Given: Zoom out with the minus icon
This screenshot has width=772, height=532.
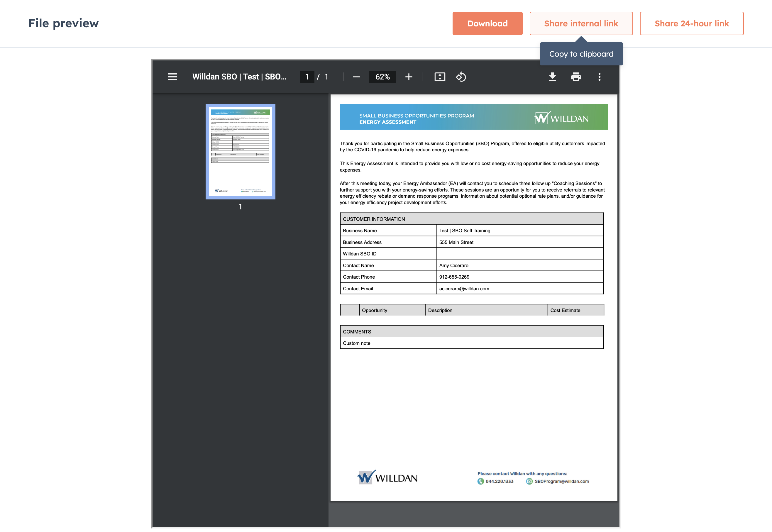Looking at the screenshot, I should pyautogui.click(x=356, y=77).
